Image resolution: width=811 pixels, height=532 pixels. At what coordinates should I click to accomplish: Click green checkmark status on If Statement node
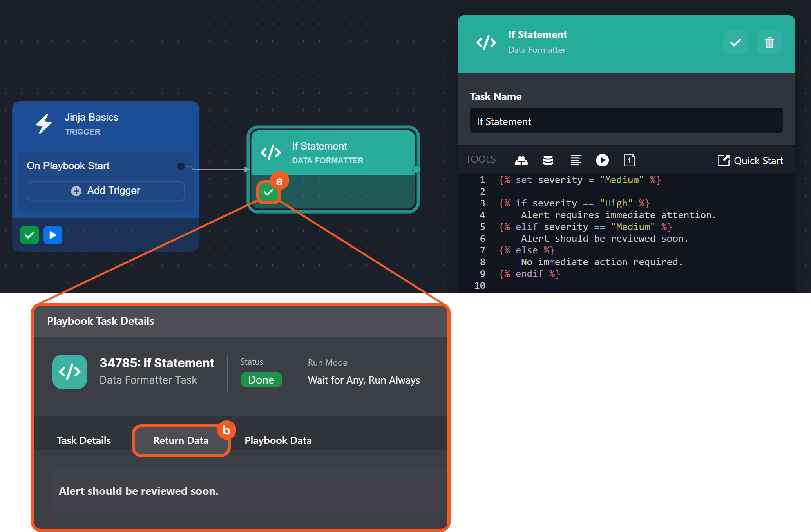pos(268,192)
